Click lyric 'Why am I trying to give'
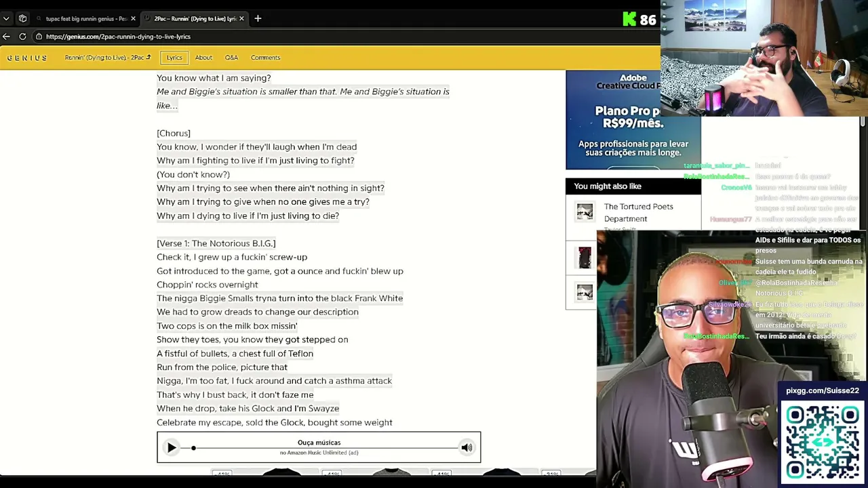This screenshot has height=488, width=868. click(263, 202)
